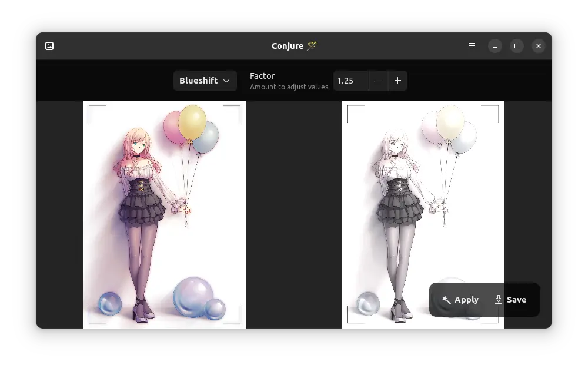The image size is (588, 368).
Task: Click the magic wand icon on Apply
Action: pos(447,300)
